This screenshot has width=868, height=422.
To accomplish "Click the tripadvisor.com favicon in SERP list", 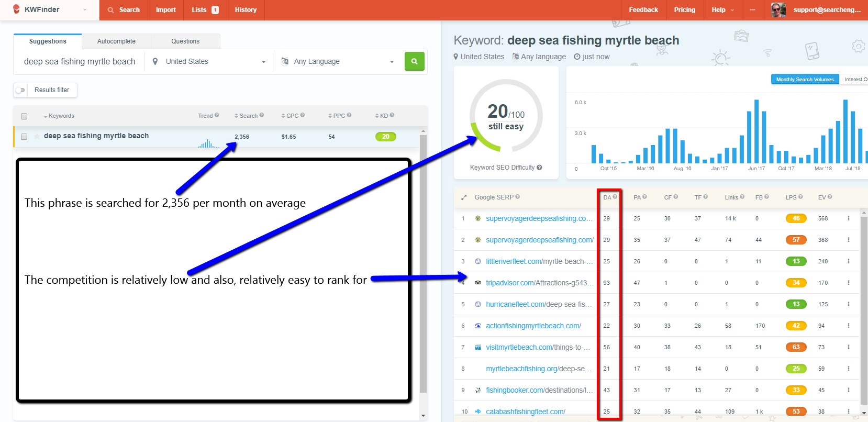I will click(x=477, y=283).
